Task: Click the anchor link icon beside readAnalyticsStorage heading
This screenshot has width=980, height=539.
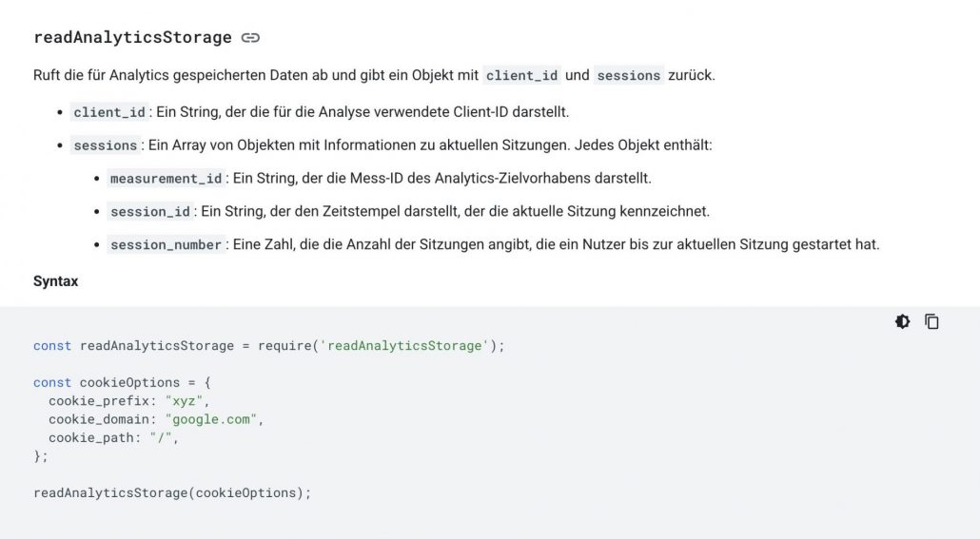Action: pos(250,38)
